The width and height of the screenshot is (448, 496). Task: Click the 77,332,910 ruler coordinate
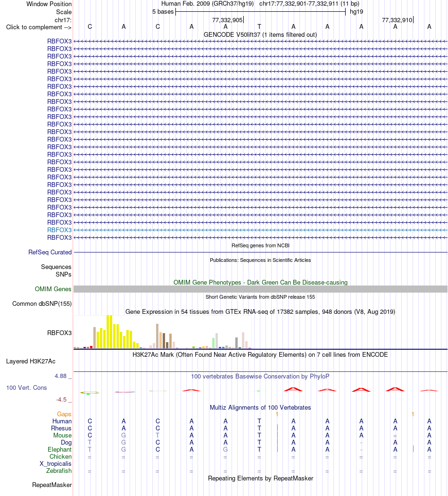click(x=397, y=20)
